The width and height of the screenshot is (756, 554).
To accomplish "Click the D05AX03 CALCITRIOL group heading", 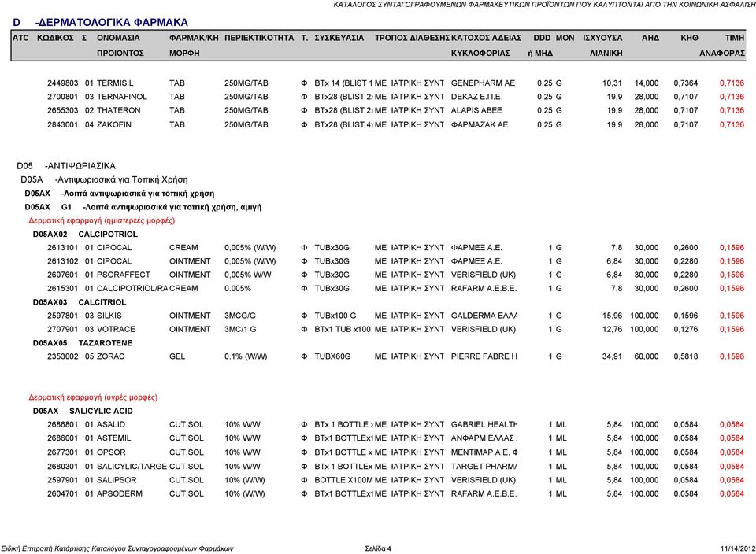I will 80,302.
